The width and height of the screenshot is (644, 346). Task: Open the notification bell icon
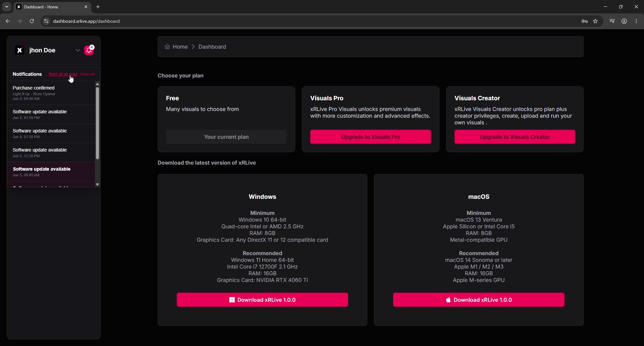[89, 50]
